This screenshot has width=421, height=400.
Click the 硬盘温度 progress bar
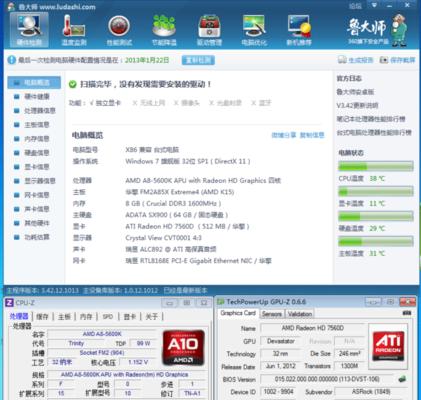click(x=376, y=216)
